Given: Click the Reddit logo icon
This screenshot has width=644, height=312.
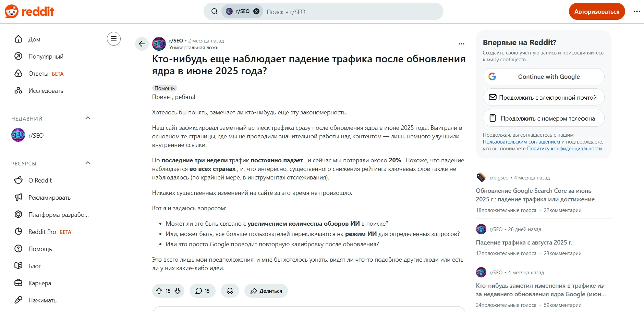Looking at the screenshot, I should coord(11,11).
